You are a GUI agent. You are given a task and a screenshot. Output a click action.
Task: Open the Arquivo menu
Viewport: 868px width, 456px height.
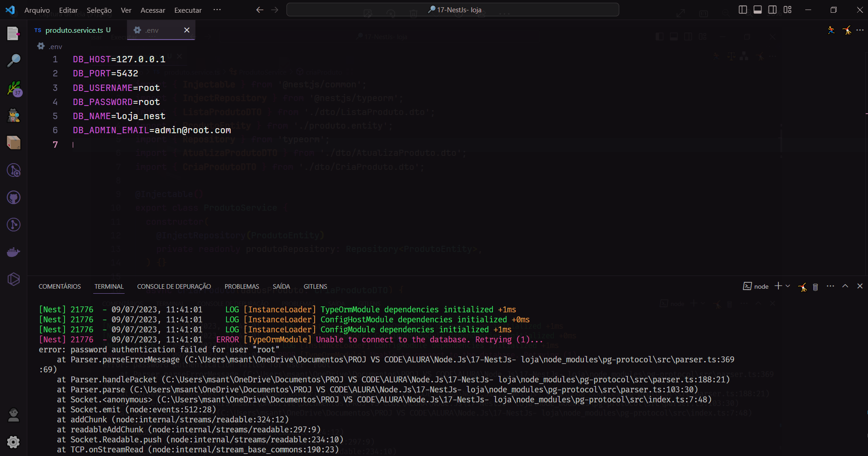37,10
